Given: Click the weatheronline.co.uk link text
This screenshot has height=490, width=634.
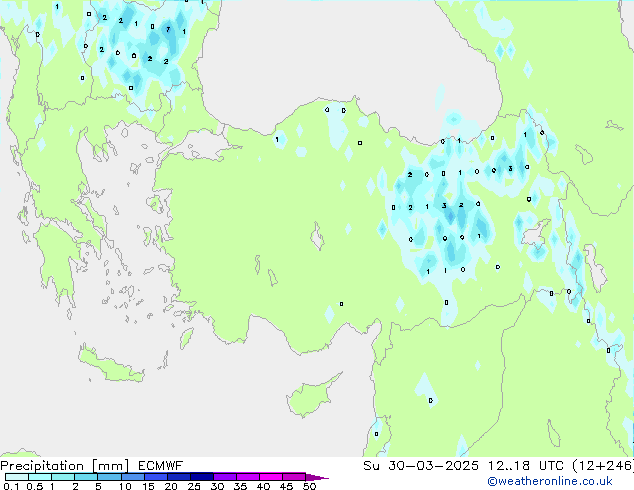Looking at the screenshot, I should (550, 481).
